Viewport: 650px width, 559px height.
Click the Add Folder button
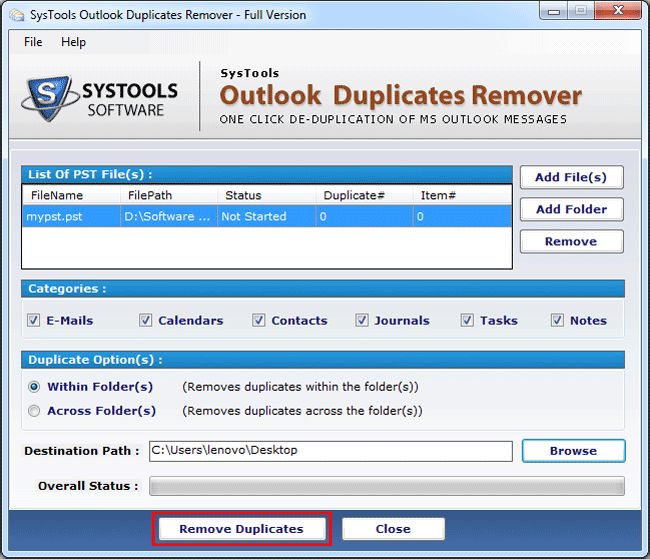coord(571,209)
